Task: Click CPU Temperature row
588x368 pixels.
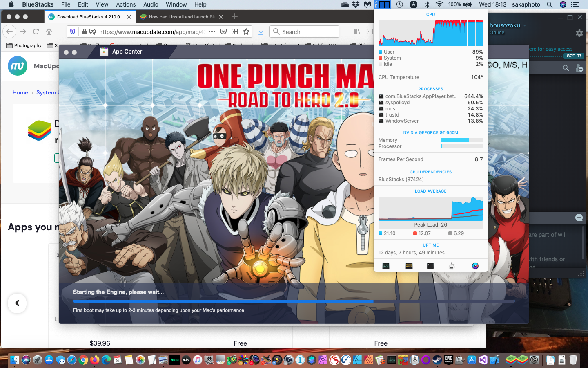Action: [x=431, y=77]
